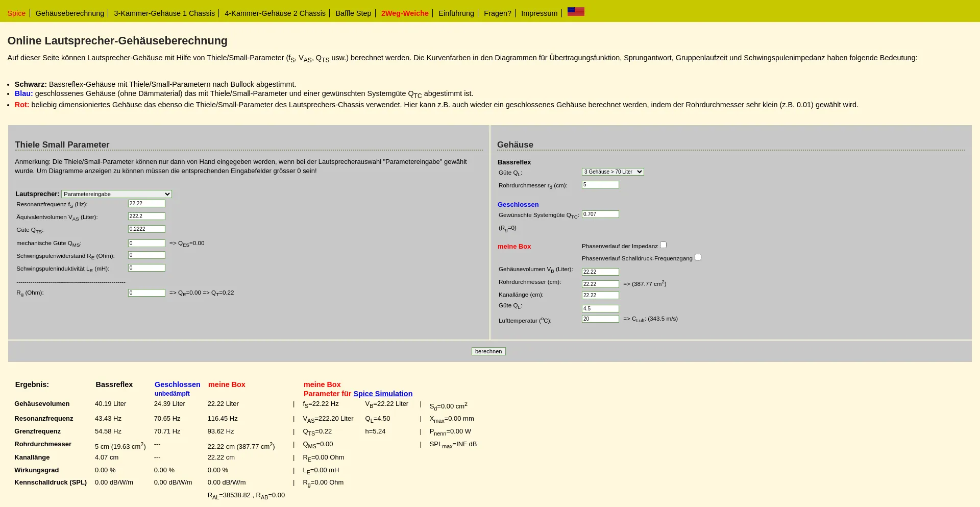Focus the Schwingspuleninduktivität LE input
The width and height of the screenshot is (980, 507).
tap(146, 268)
